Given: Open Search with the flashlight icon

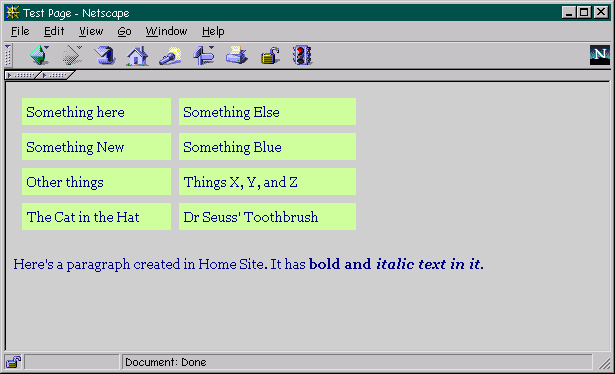Looking at the screenshot, I should (170, 56).
